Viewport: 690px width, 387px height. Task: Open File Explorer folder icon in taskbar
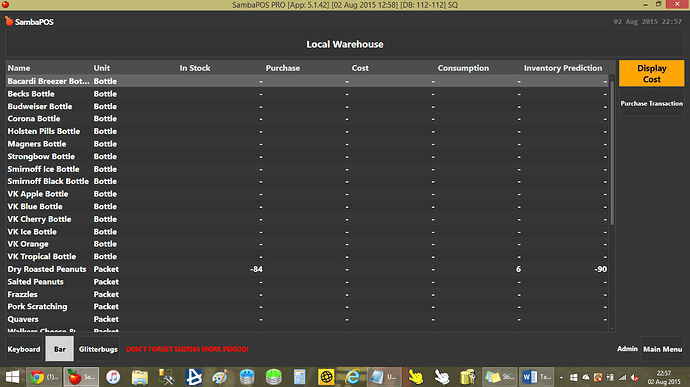(140, 377)
